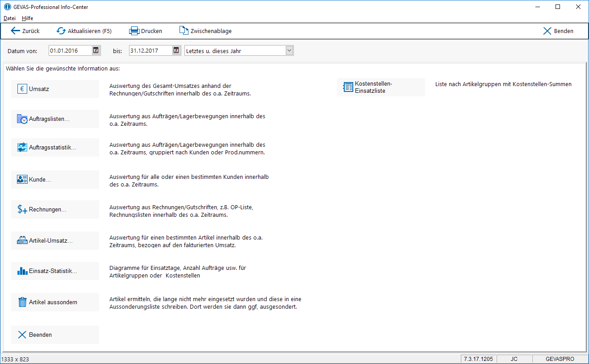589x364 pixels.
Task: Open the Umsatz report
Action: [55, 89]
